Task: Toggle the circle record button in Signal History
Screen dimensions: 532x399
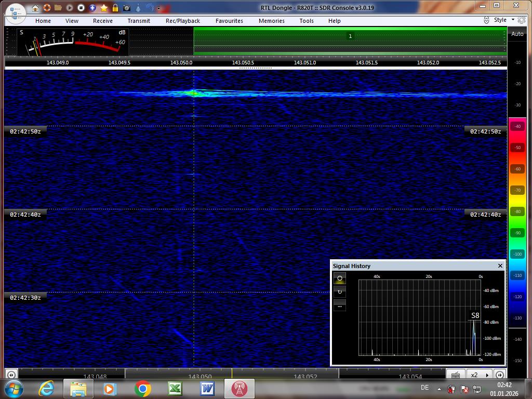Action: (x=340, y=278)
